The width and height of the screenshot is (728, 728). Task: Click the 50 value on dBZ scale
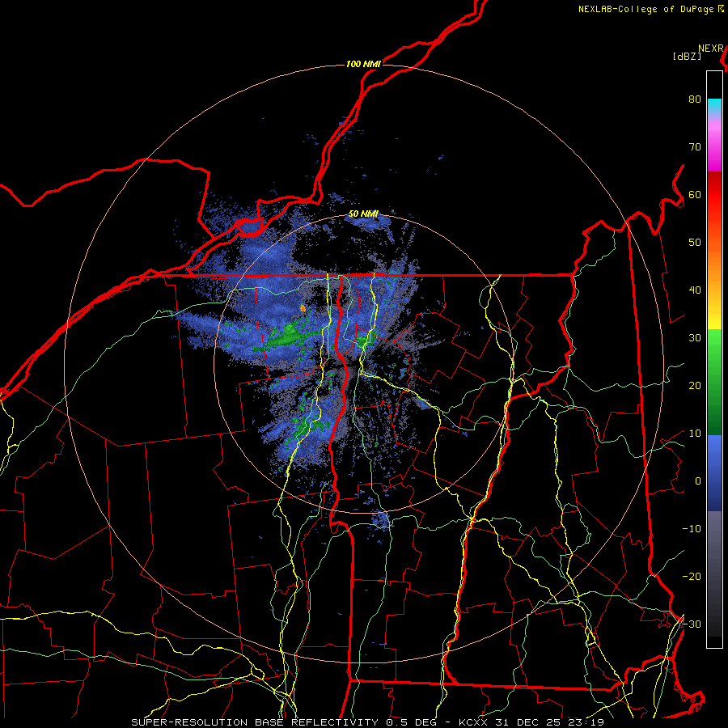[x=695, y=243]
